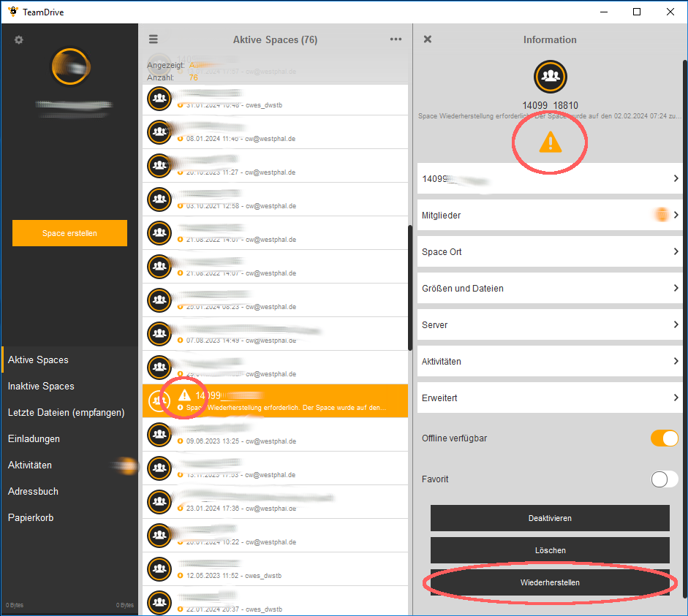Click the orange warning triangle in Information panel
The width and height of the screenshot is (688, 616).
click(550, 142)
